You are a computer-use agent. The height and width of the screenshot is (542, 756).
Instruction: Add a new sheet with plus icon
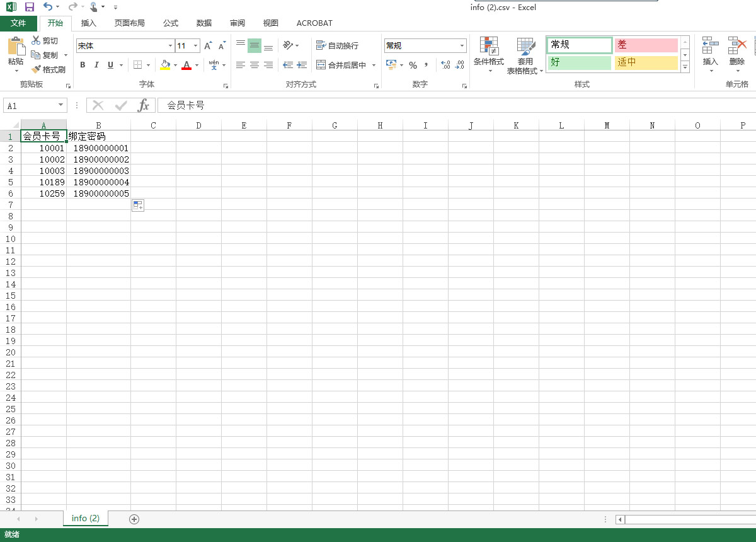click(134, 519)
